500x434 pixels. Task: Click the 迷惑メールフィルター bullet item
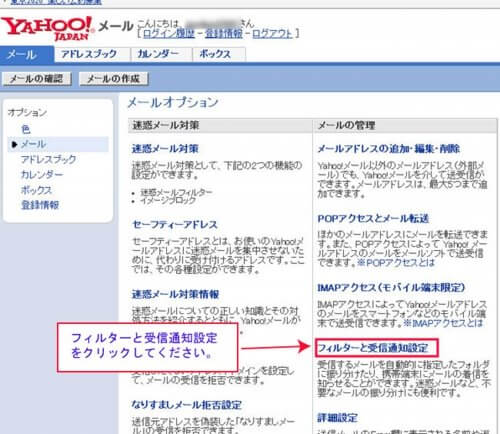176,192
